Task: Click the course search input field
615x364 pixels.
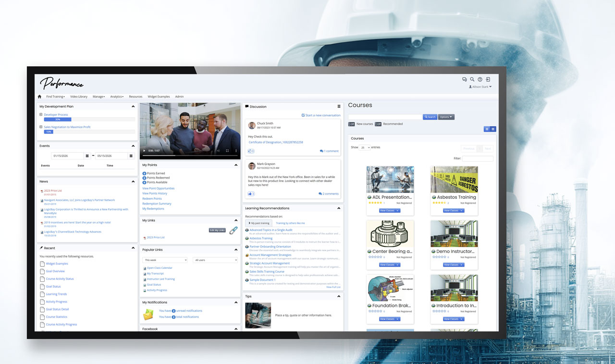Action: (x=385, y=117)
